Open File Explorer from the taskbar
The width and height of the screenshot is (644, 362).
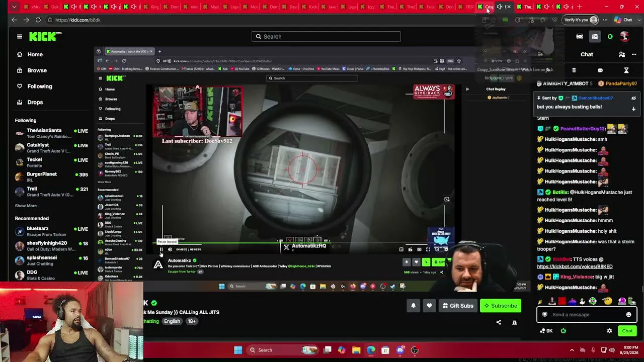(x=356, y=350)
